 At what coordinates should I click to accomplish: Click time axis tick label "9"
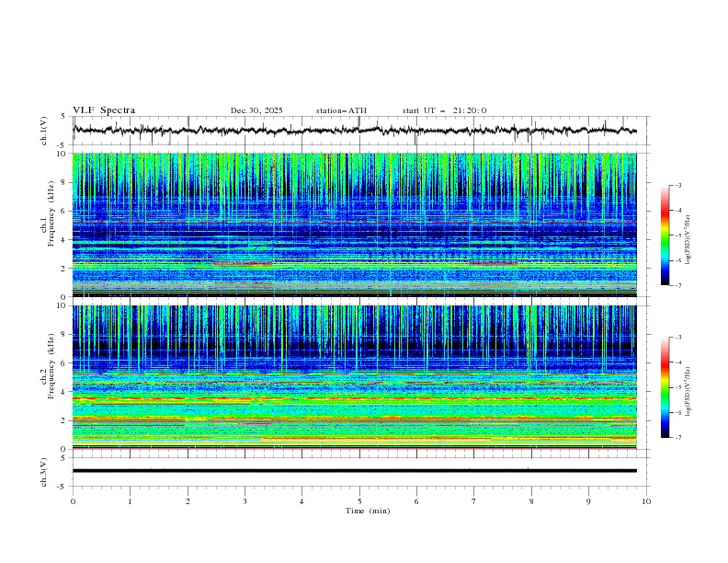pyautogui.click(x=588, y=501)
